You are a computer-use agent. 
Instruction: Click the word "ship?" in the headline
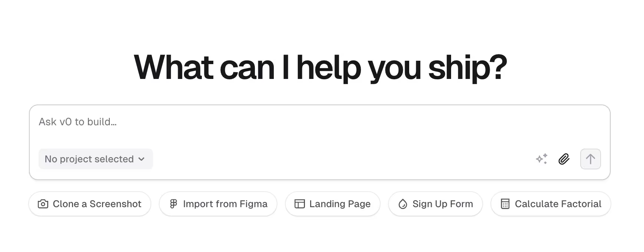pyautogui.click(x=467, y=67)
